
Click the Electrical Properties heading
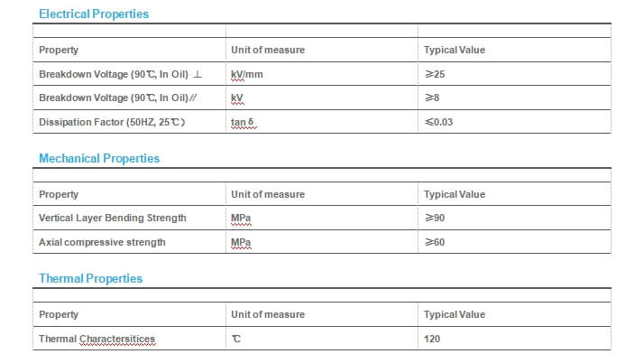94,14
